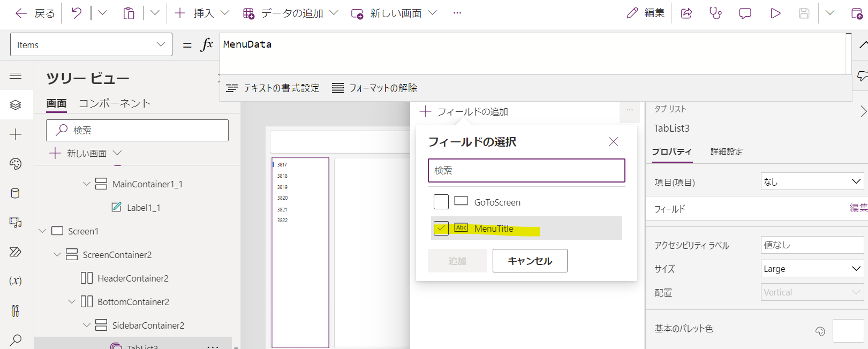This screenshot has width=868, height=349.
Task: Click フォーマットの解除 button
Action: [x=375, y=88]
